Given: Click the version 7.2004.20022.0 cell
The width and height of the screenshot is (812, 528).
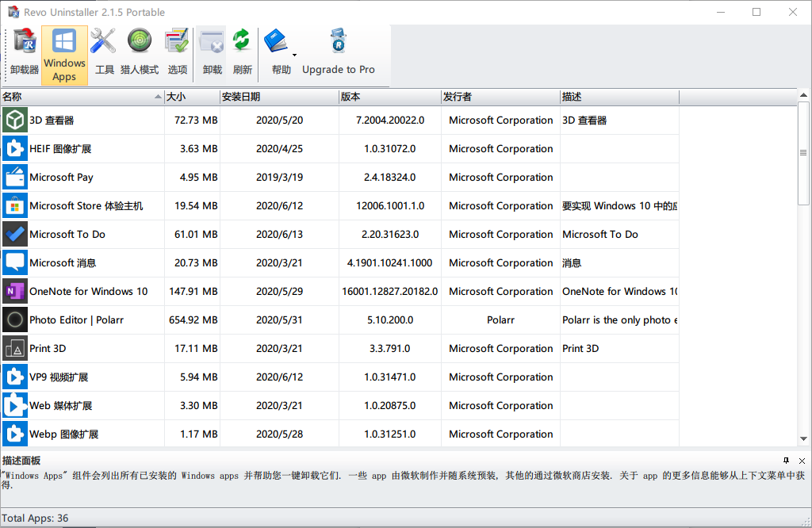Looking at the screenshot, I should [x=390, y=120].
